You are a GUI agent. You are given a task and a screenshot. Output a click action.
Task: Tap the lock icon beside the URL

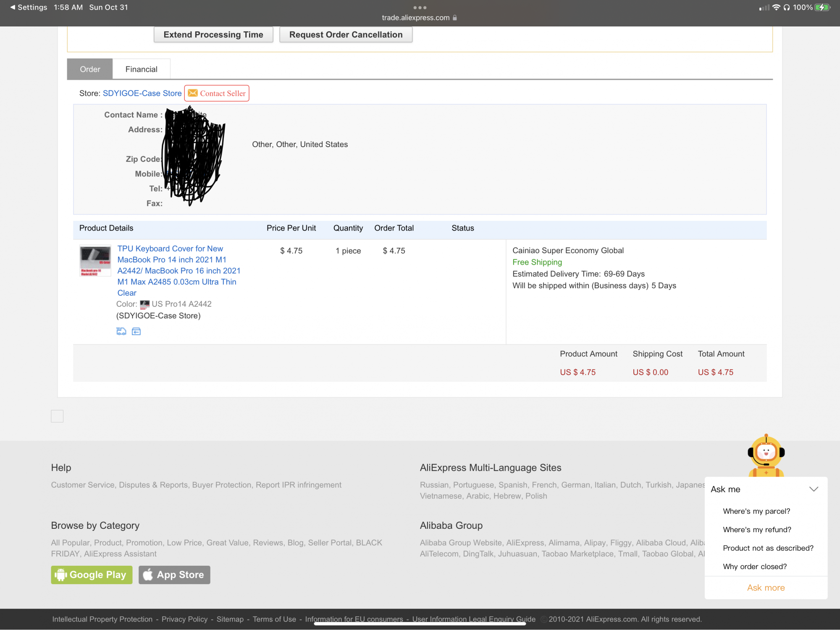click(455, 18)
